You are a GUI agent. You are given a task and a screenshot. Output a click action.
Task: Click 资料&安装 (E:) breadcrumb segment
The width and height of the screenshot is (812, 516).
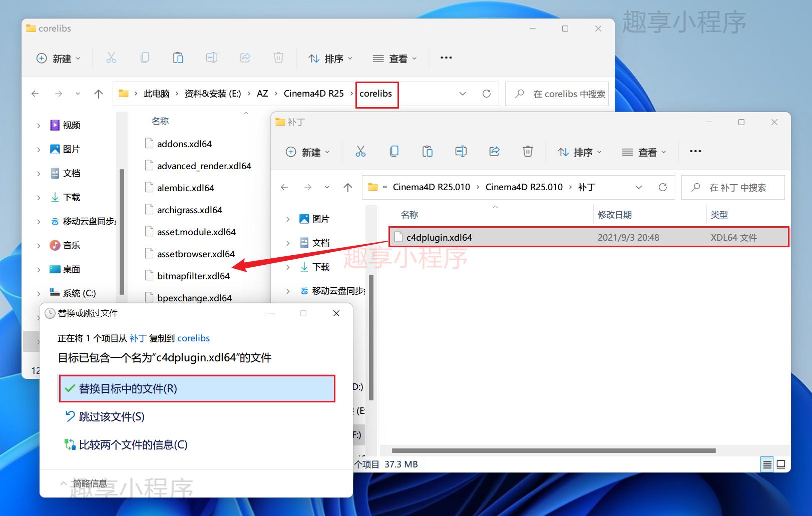pos(213,94)
